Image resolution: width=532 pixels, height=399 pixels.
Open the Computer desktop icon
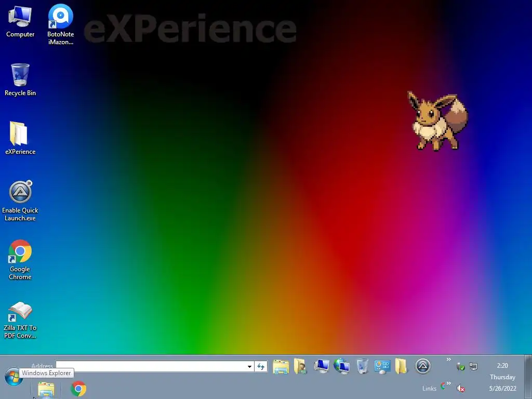click(x=20, y=22)
